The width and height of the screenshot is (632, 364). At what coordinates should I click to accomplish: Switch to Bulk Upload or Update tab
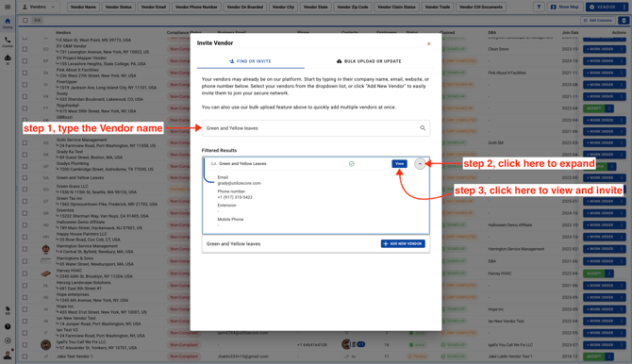369,61
